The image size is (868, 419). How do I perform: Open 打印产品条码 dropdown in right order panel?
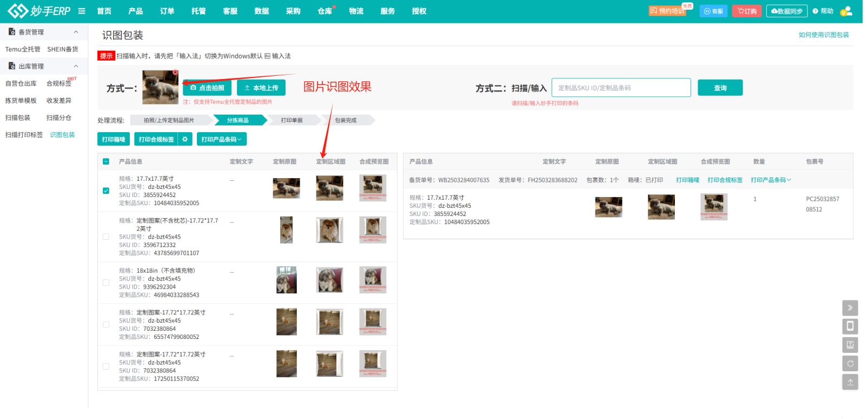[x=771, y=180]
